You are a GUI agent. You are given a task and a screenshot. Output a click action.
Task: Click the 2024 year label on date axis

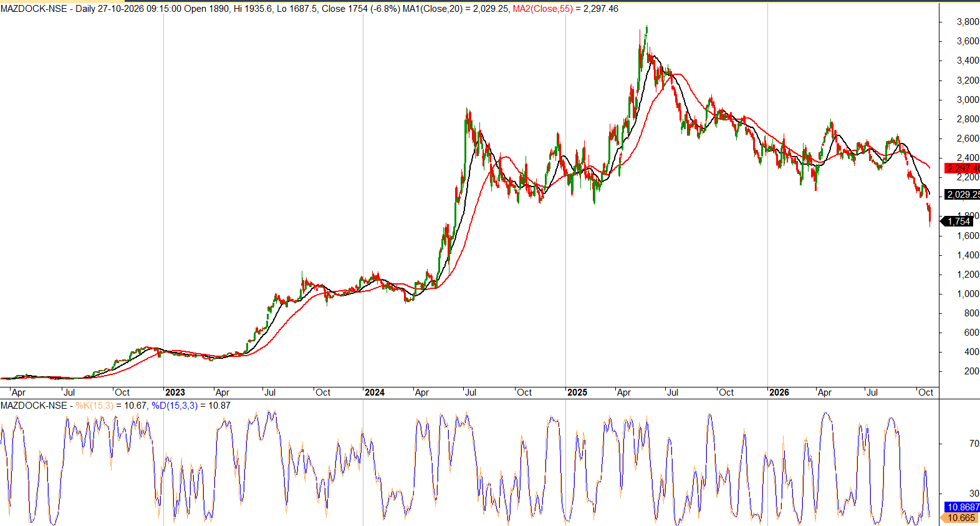[375, 392]
